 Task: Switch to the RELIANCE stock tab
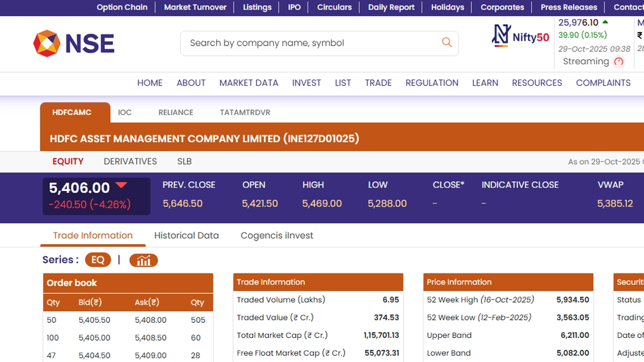[175, 113]
